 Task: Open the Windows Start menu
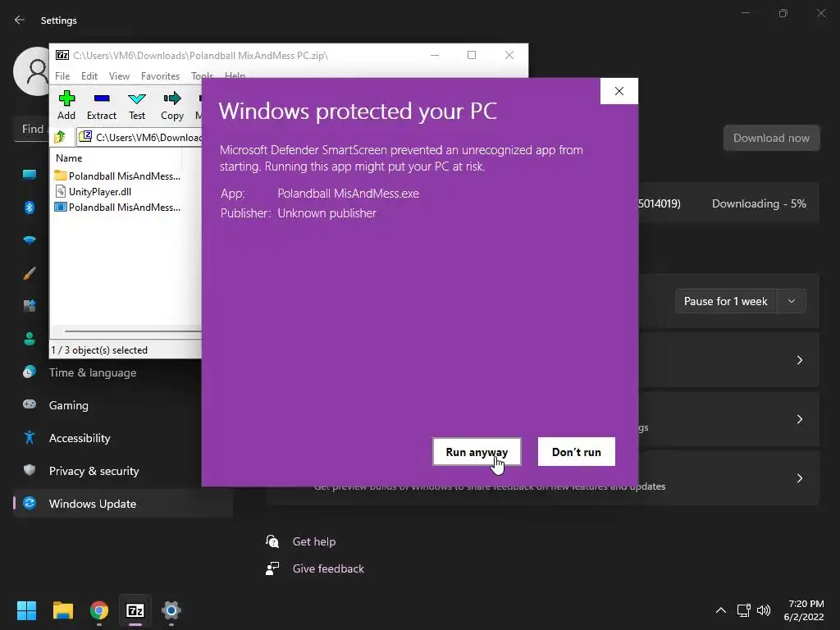pyautogui.click(x=26, y=610)
